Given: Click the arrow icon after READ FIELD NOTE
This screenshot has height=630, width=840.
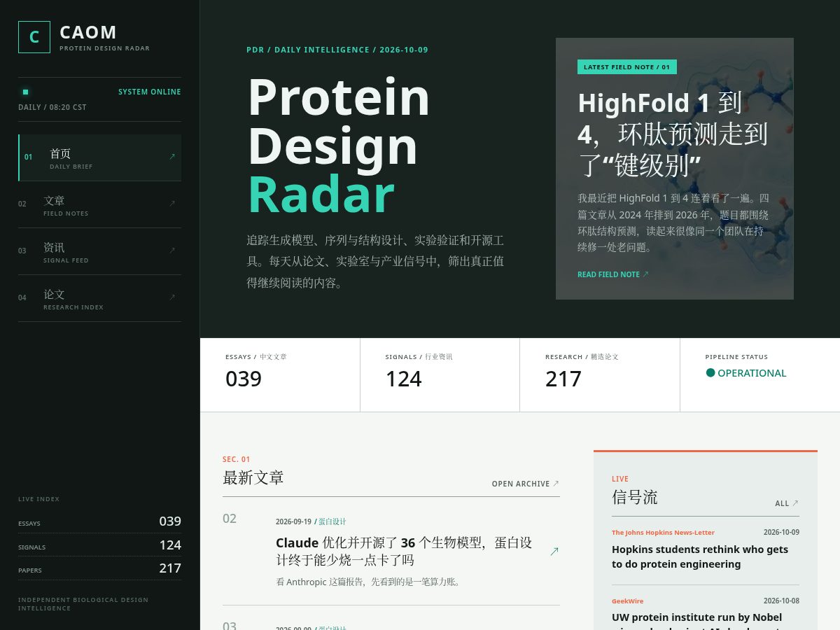Looking at the screenshot, I should click(645, 274).
